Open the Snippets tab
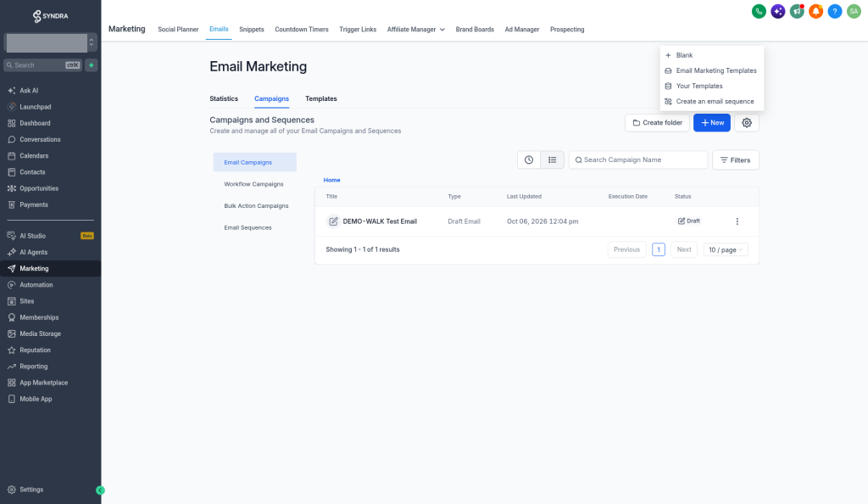 click(x=251, y=30)
